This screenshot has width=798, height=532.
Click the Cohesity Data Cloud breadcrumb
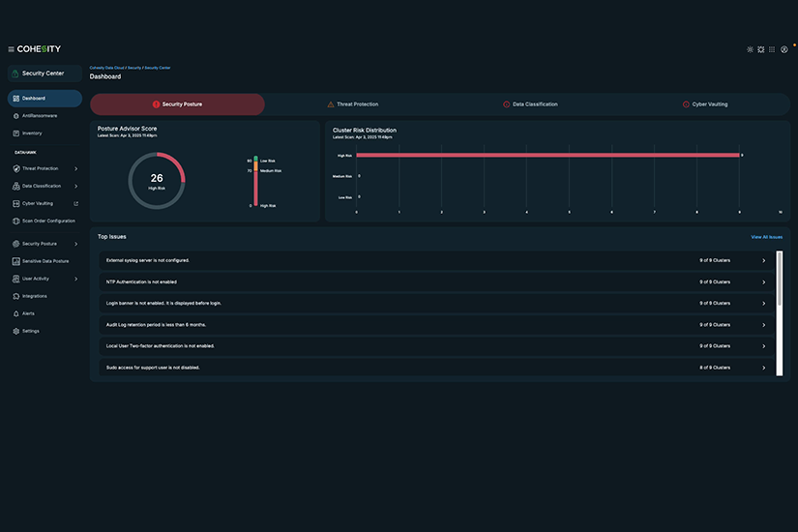[x=106, y=68]
